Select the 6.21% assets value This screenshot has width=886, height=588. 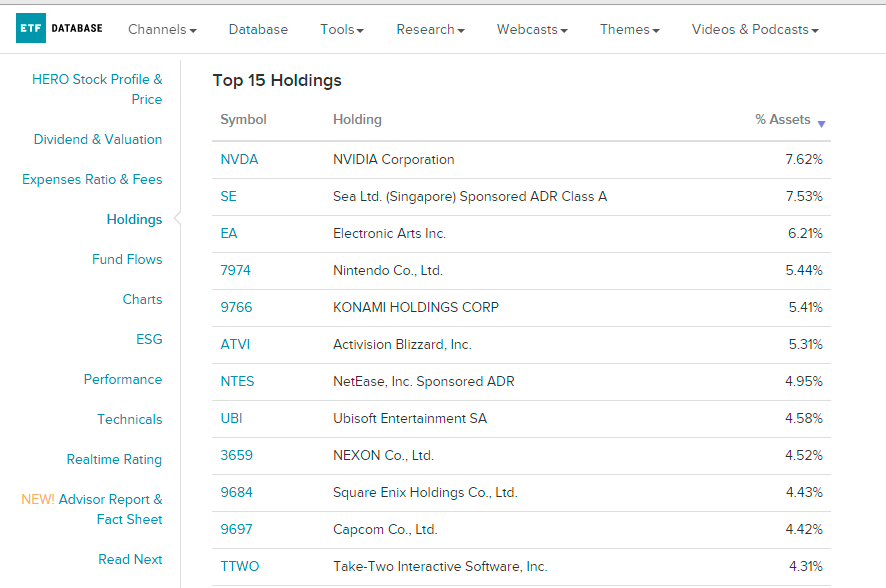coord(805,234)
